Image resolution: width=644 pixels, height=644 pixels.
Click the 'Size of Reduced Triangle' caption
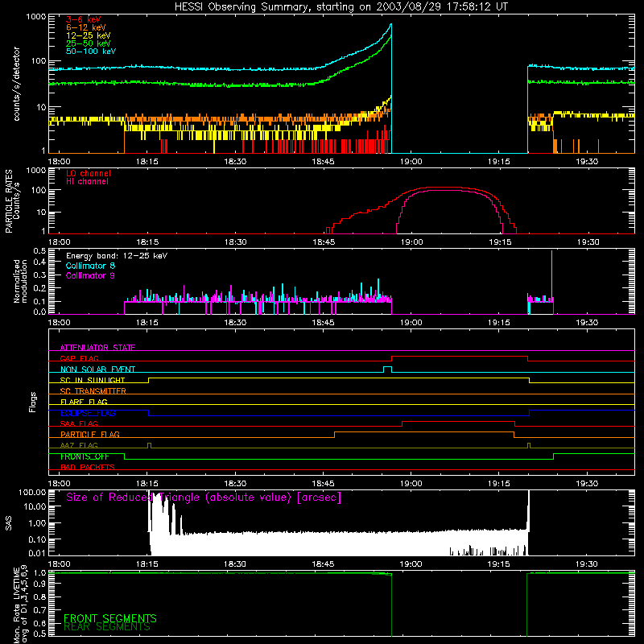(x=204, y=497)
